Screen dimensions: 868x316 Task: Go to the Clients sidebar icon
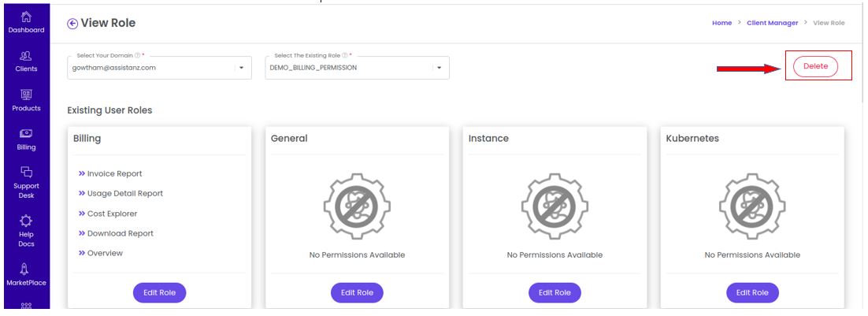point(26,56)
